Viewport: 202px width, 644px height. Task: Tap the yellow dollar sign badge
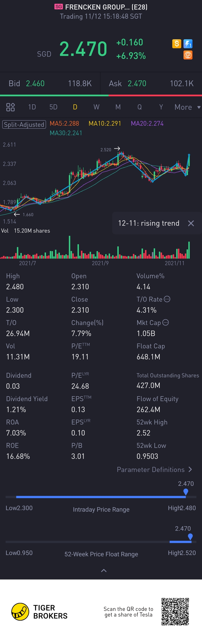pyautogui.click(x=177, y=44)
